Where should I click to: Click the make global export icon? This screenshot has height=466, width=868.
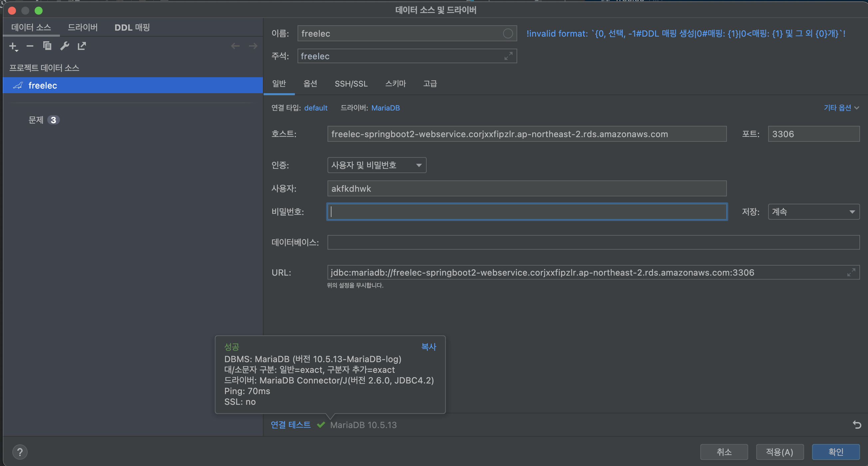[82, 46]
